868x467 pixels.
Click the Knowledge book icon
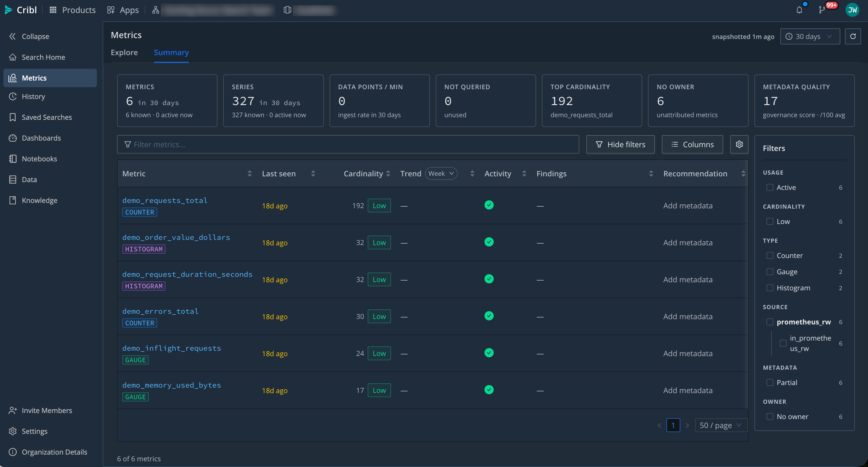point(12,200)
